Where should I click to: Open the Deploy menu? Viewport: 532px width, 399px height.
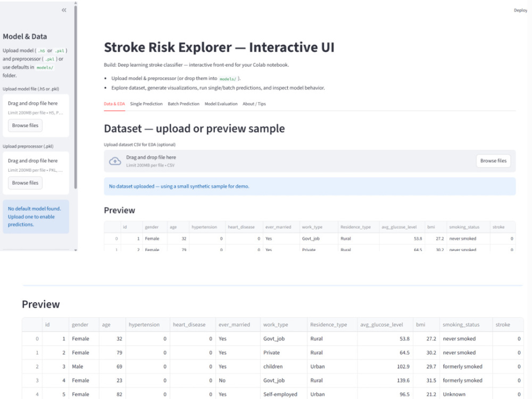point(520,10)
